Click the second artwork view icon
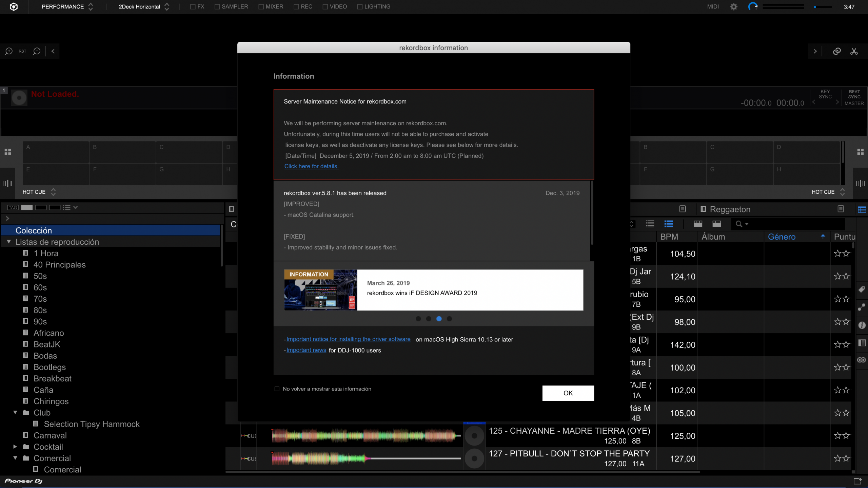This screenshot has width=868, height=488. (x=716, y=224)
